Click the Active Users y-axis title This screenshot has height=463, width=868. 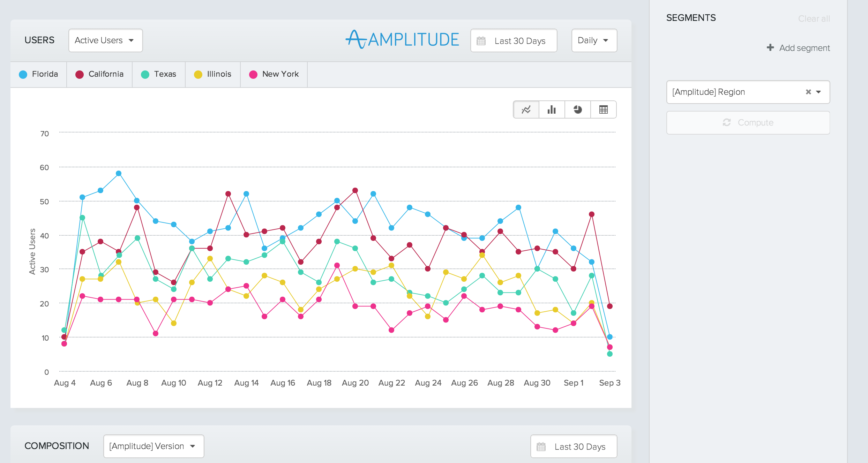[x=32, y=251]
